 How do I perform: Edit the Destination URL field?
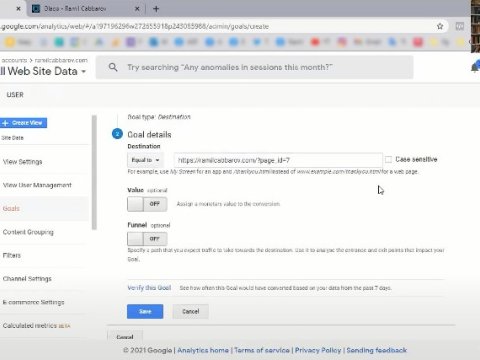278,160
